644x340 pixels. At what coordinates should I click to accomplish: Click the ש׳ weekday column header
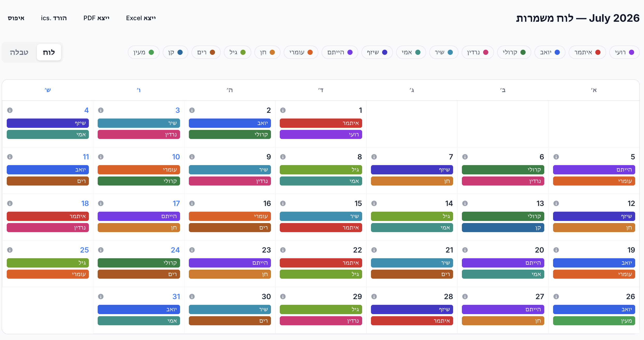(x=48, y=90)
